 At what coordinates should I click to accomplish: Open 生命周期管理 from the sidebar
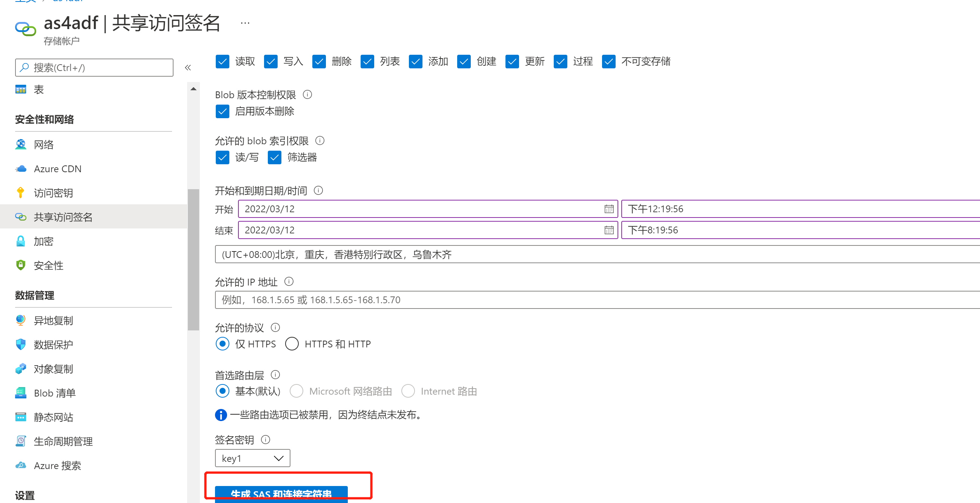(62, 441)
